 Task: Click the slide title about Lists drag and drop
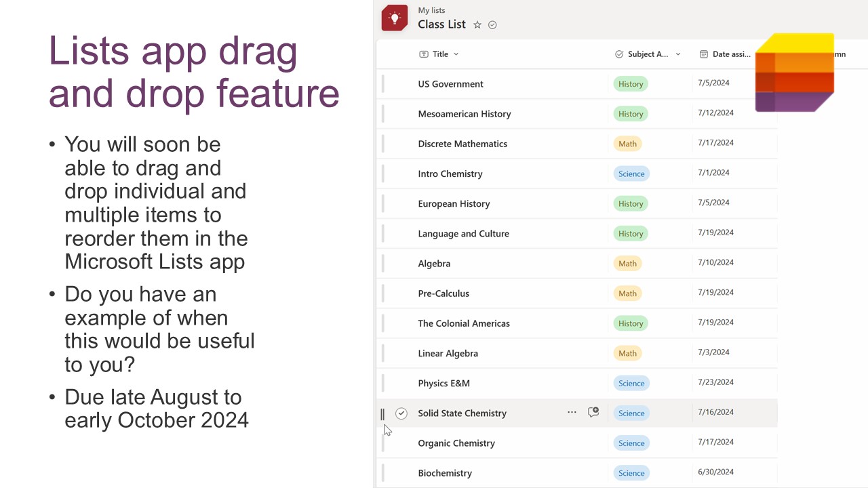tap(194, 72)
